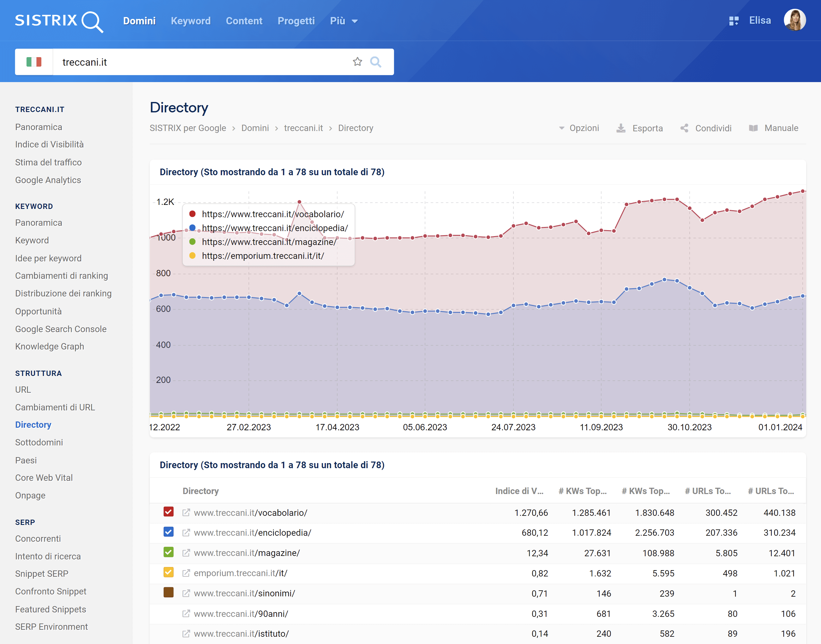
Task: Open Featured Snippets in sidebar
Action: coord(51,610)
